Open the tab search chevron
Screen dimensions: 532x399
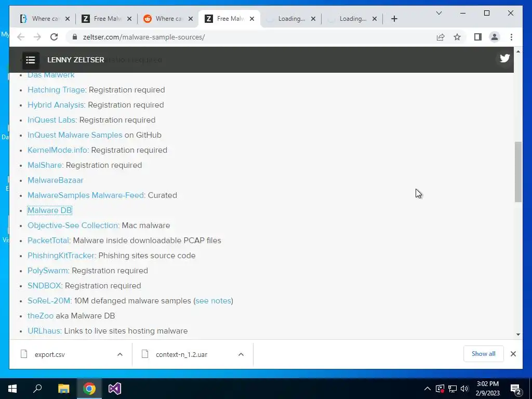[x=438, y=13]
